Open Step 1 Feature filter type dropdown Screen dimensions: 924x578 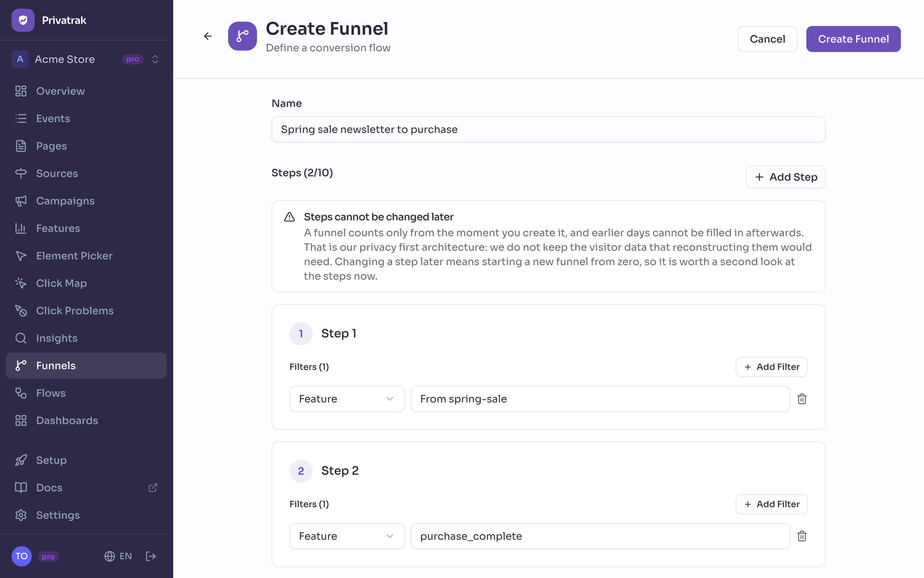347,399
